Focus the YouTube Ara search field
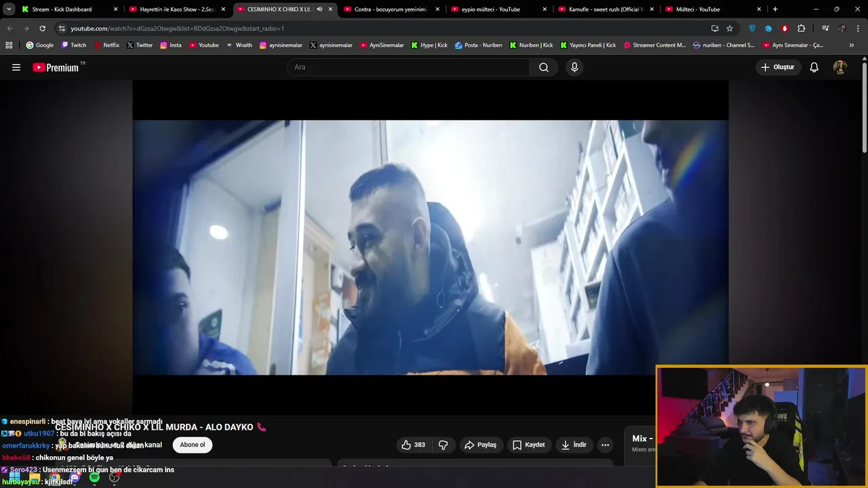Image resolution: width=868 pixels, height=488 pixels. click(x=408, y=67)
